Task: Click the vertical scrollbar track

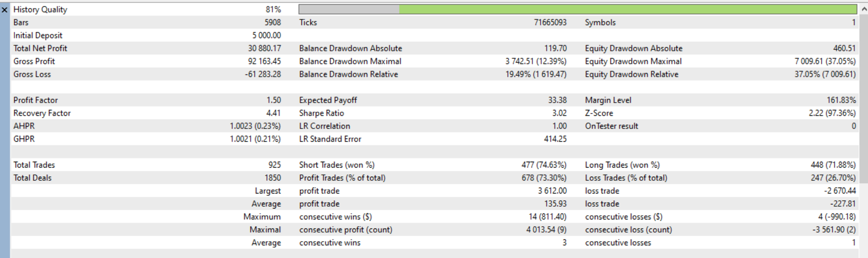Action: pos(863,136)
